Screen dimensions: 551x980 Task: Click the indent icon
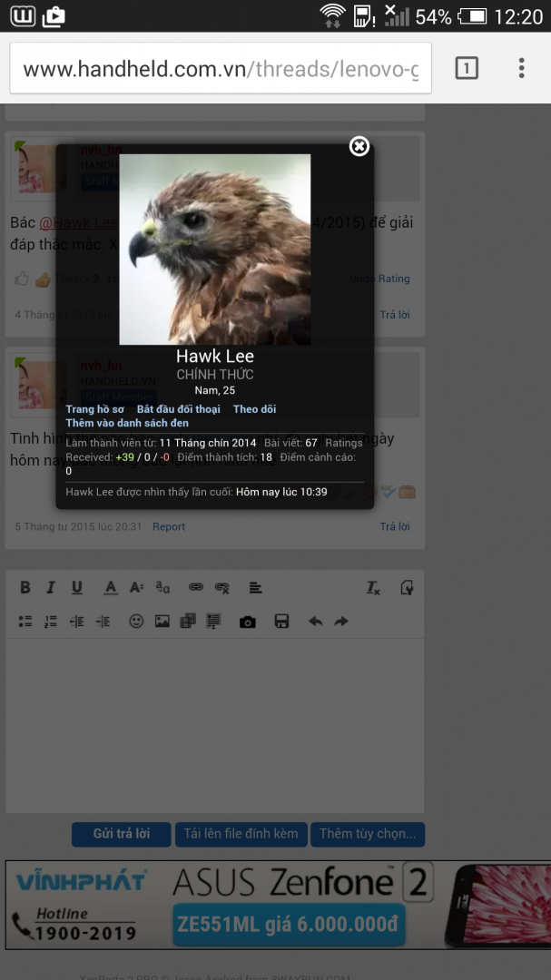(x=103, y=621)
